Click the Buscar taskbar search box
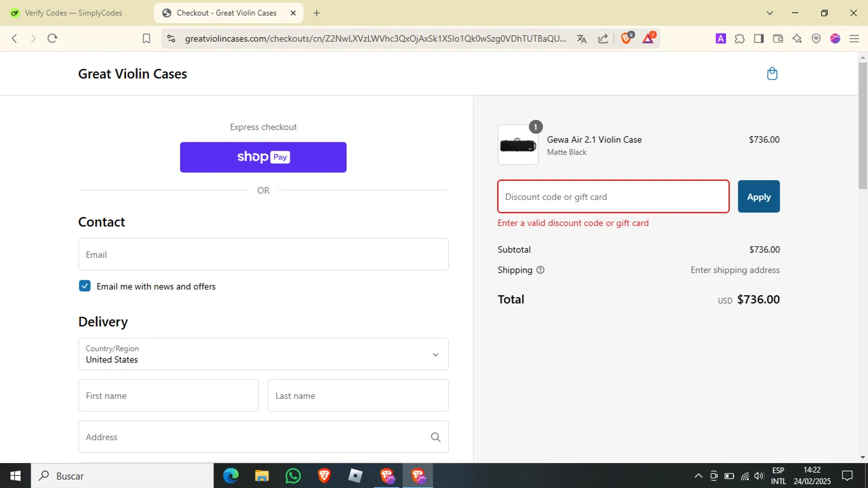Viewport: 868px width, 488px height. [x=122, y=476]
